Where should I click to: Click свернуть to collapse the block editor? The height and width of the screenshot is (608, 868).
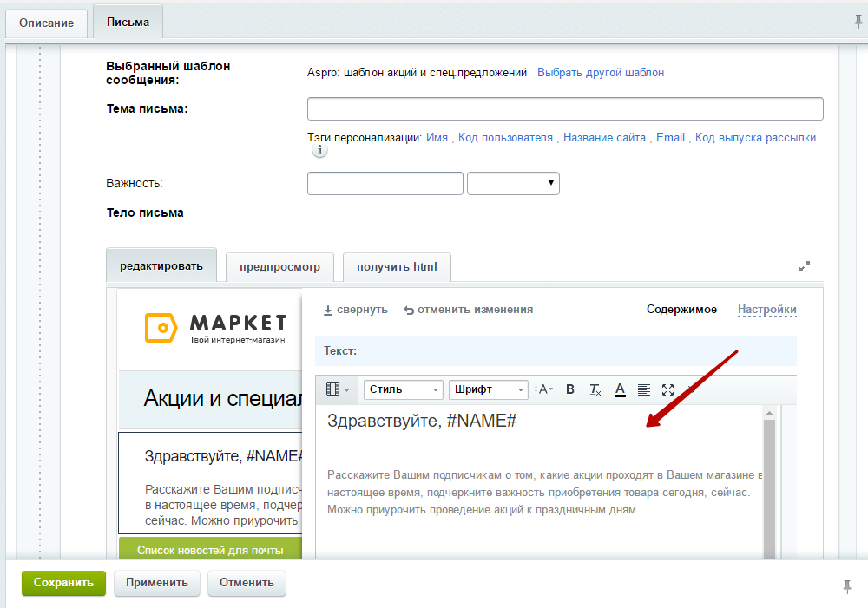pos(355,310)
